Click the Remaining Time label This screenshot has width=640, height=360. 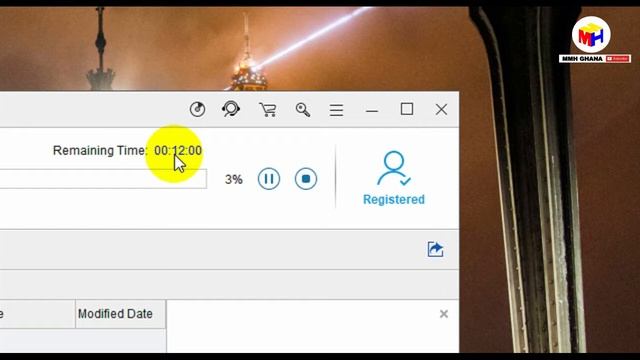100,151
